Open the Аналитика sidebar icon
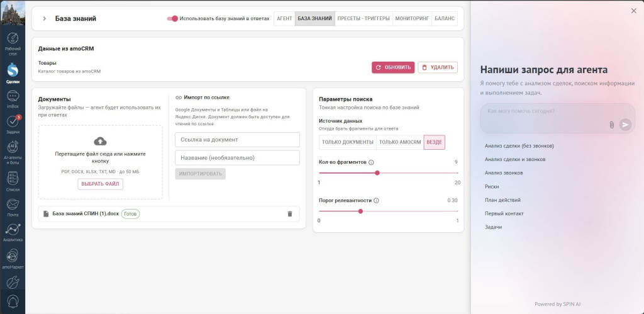Screen dimensions: 644x314 (13, 232)
